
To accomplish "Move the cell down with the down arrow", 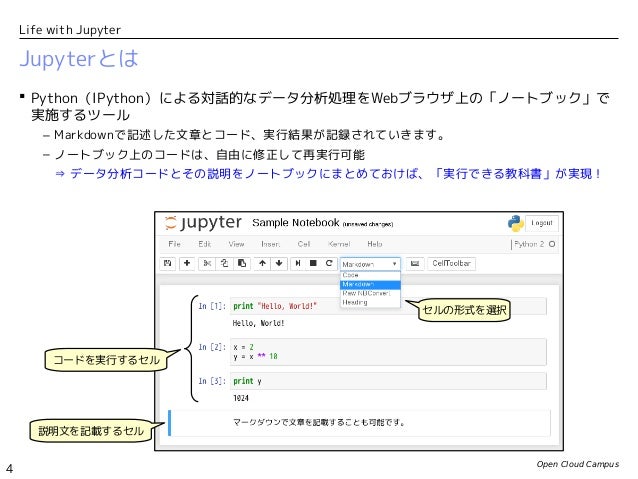I will tap(279, 263).
